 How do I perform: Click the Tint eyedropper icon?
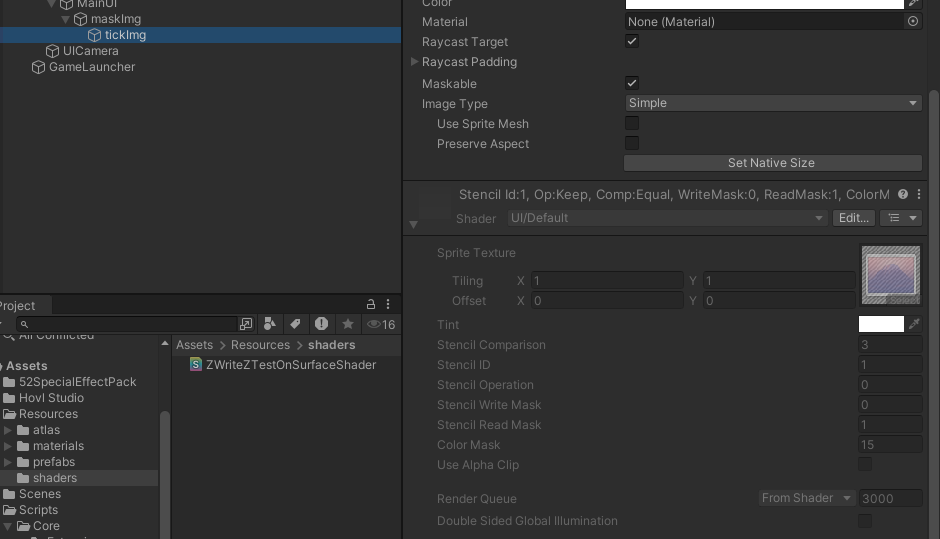(914, 324)
